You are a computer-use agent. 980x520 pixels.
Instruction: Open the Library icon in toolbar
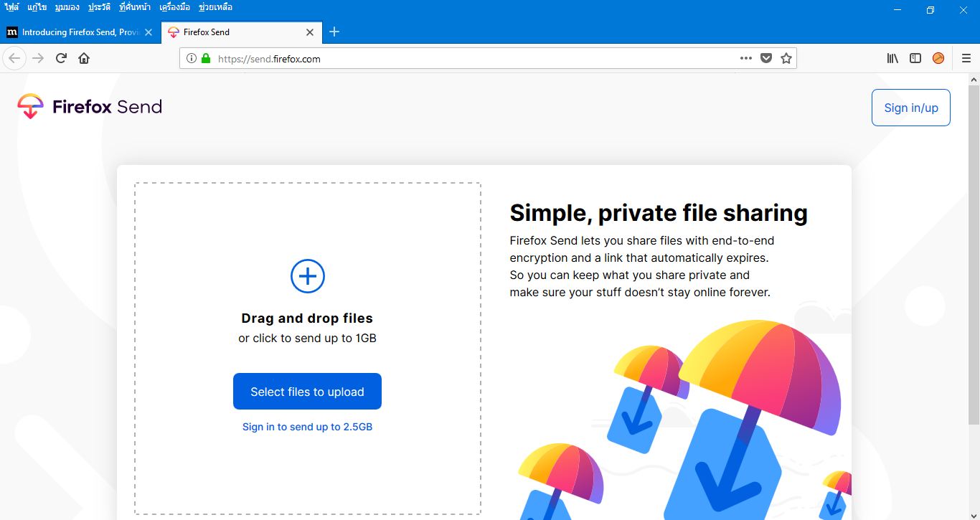click(892, 58)
